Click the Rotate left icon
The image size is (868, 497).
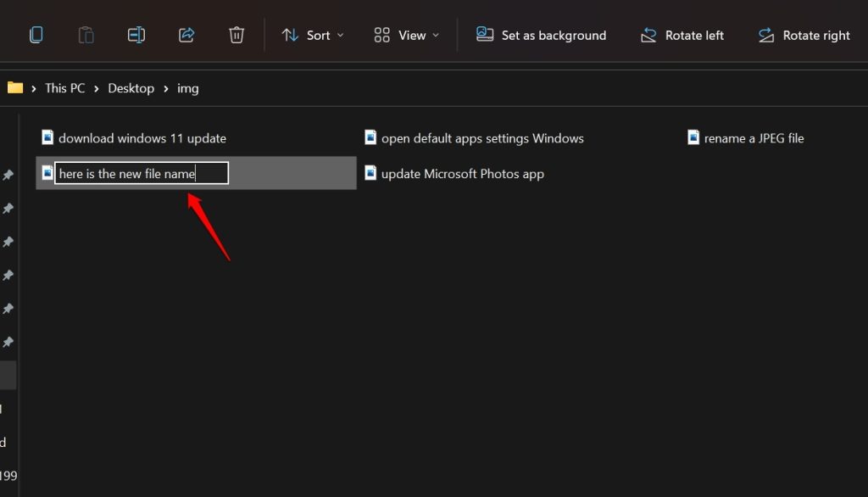682,35
